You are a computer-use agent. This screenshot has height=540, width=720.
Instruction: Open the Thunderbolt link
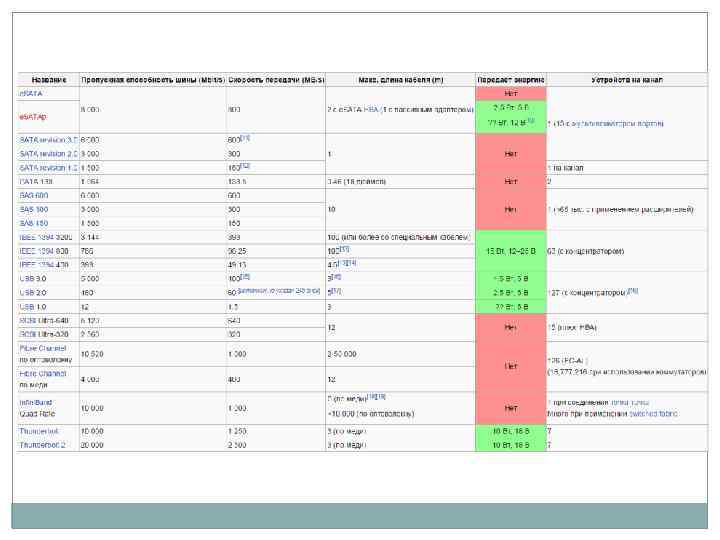(39, 432)
